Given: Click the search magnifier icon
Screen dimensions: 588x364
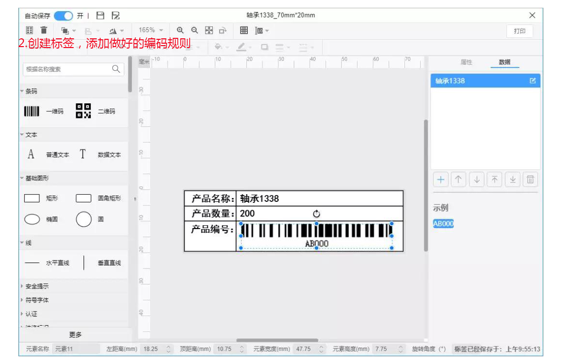Looking at the screenshot, I should [x=116, y=69].
